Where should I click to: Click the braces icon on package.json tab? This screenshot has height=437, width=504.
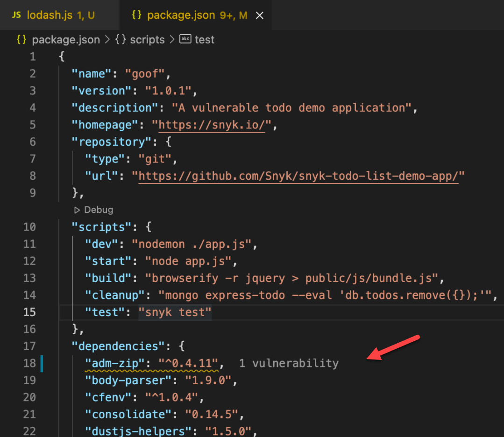click(x=136, y=15)
